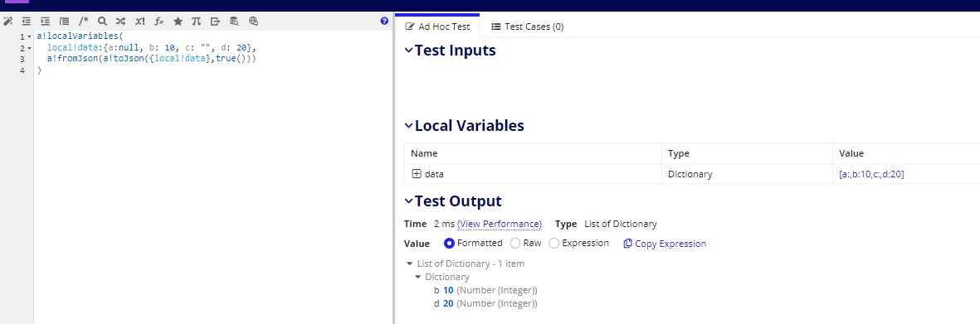980x324 pixels.
Task: Select the Formatted radio button
Action: (x=449, y=244)
